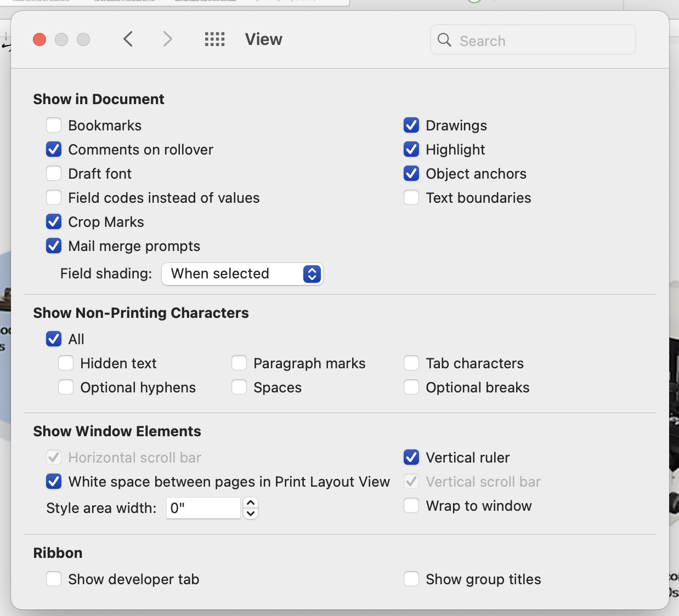The width and height of the screenshot is (679, 616).
Task: Check Field codes instead of values
Action: pyautogui.click(x=54, y=198)
